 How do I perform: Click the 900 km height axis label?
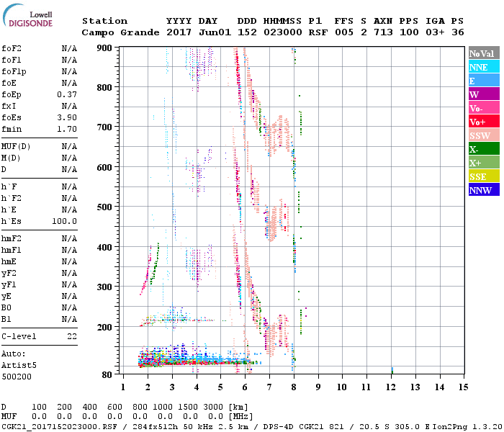pyautogui.click(x=105, y=48)
